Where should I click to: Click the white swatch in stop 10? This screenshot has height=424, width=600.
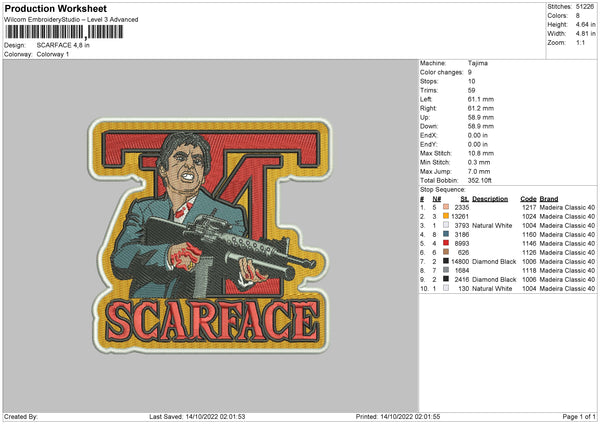446,288
